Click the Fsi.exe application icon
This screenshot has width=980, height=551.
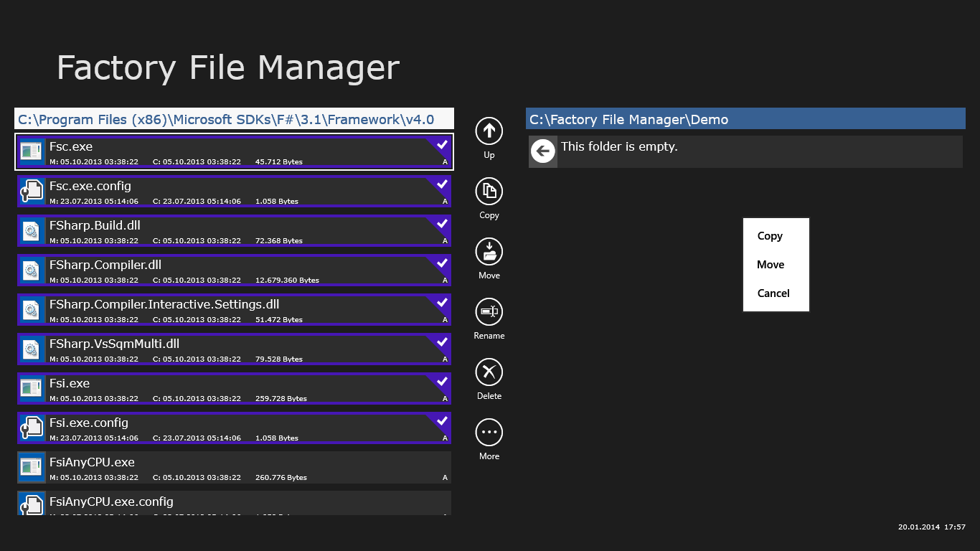click(x=31, y=388)
